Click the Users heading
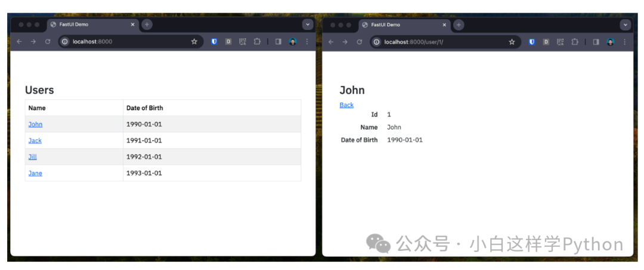Screen dimensions: 644x270 point(39,90)
